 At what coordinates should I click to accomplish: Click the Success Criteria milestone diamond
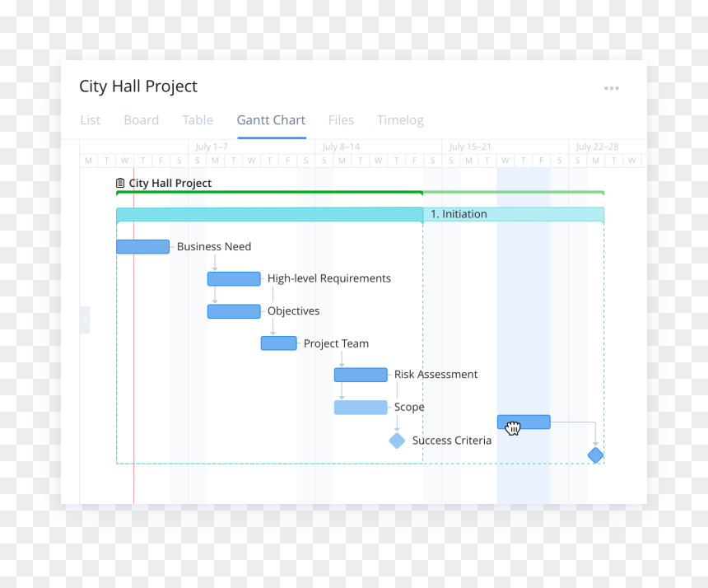coord(397,441)
